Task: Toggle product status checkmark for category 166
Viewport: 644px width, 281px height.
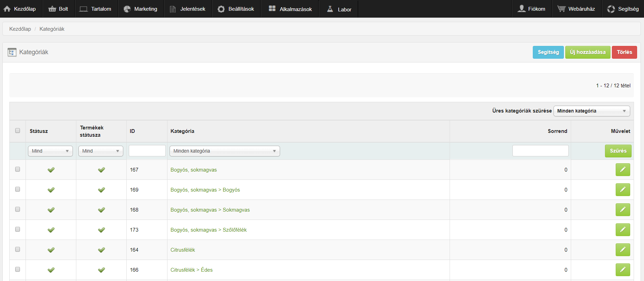Action: 102,270
